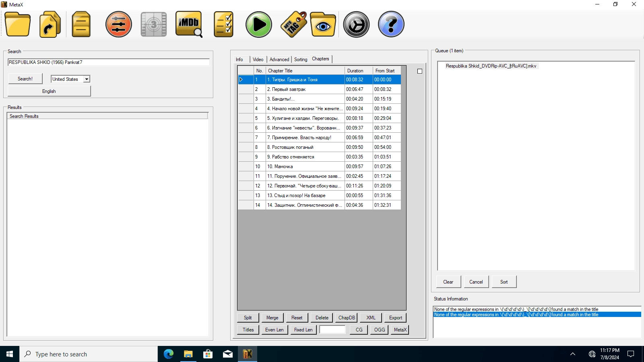
Task: Click the Auto Tag icon
Action: [294, 25]
